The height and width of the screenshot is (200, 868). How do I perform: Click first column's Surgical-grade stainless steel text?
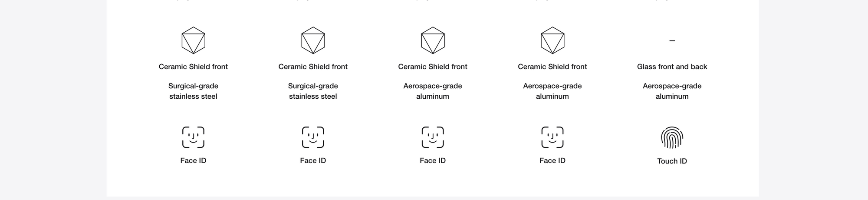[x=193, y=91]
